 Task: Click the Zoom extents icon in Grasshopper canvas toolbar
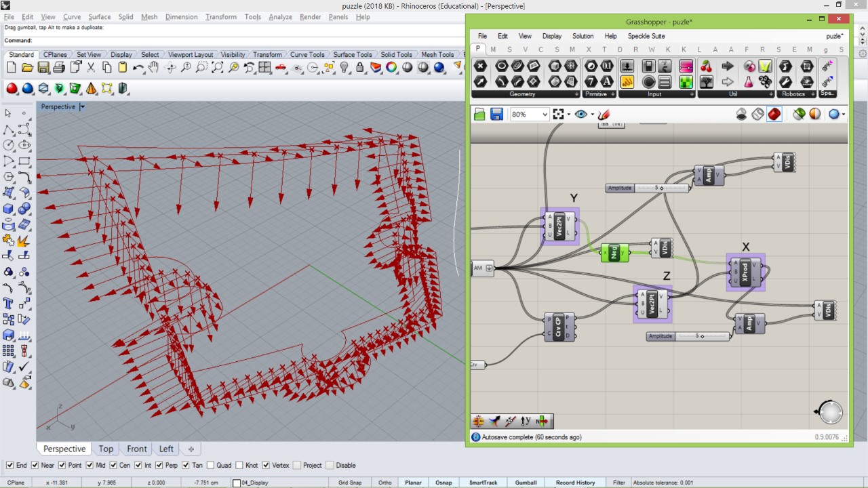coord(559,115)
